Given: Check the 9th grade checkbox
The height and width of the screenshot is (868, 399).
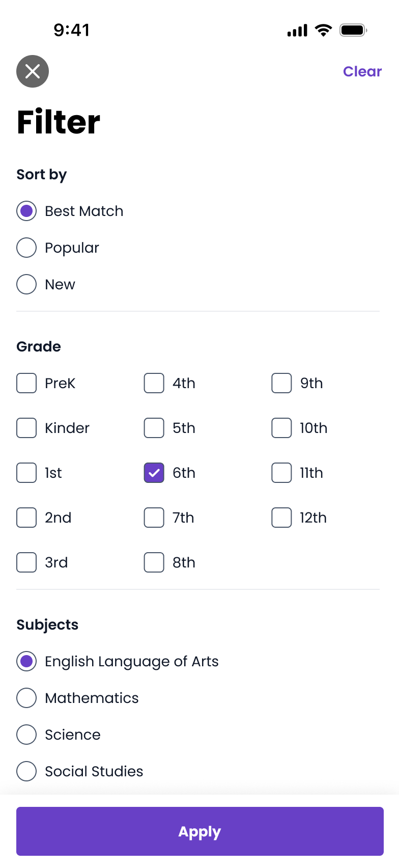Looking at the screenshot, I should [281, 383].
